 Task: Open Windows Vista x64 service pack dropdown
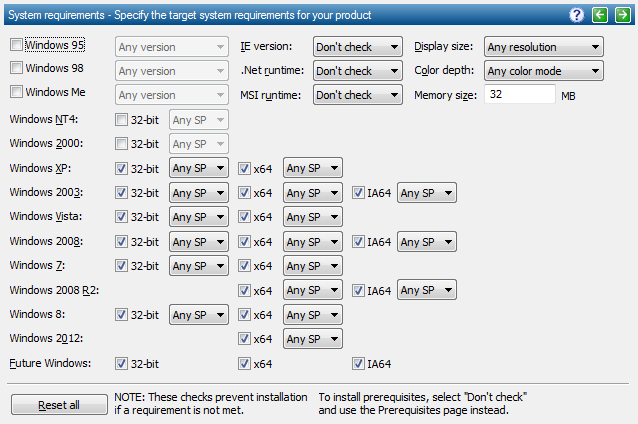(313, 217)
